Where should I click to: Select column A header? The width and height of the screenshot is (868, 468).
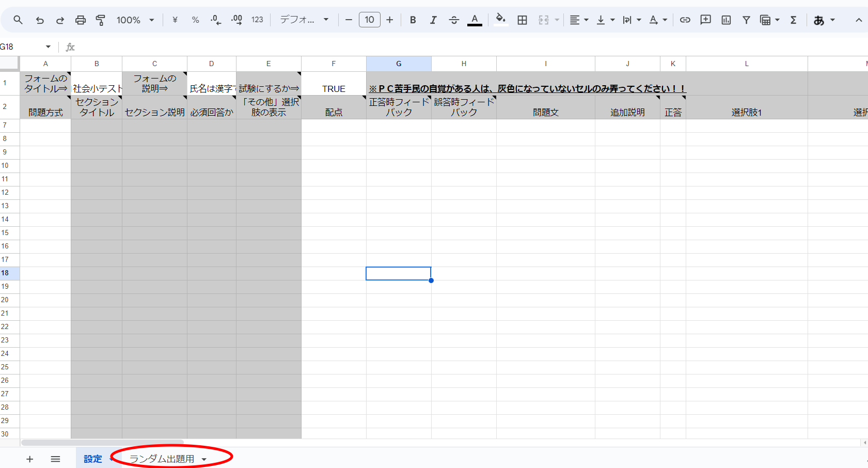[45, 64]
